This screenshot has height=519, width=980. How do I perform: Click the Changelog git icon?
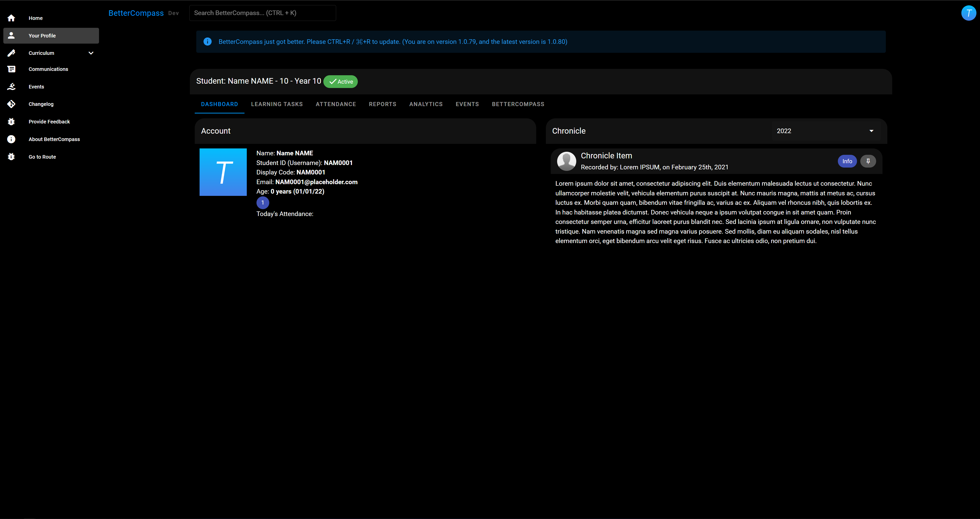pos(11,104)
